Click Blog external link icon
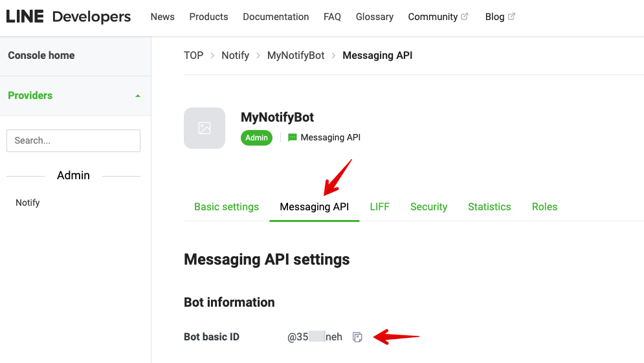 511,16
